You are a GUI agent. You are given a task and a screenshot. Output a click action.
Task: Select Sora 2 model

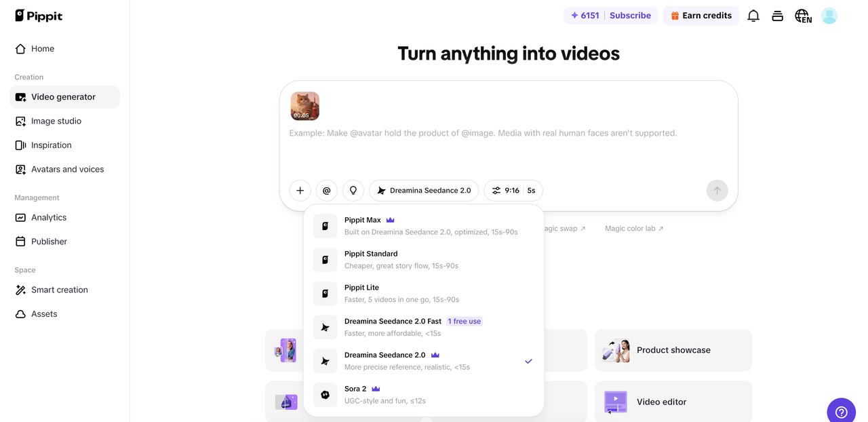tap(424, 395)
